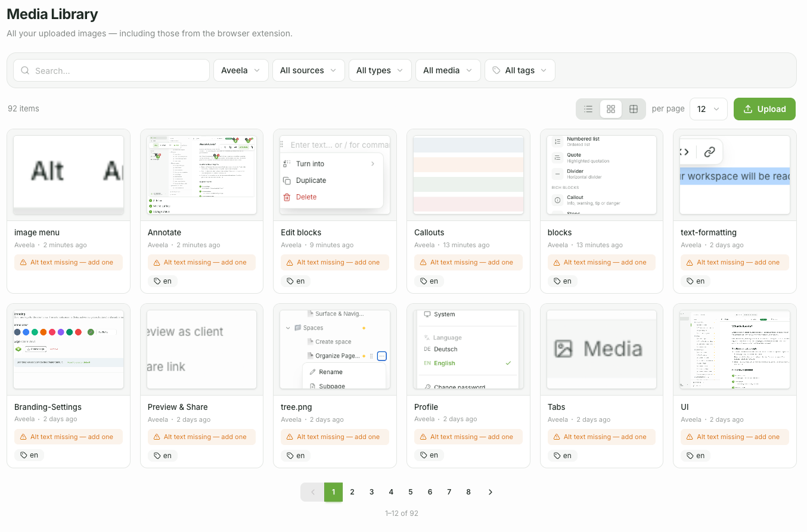This screenshot has height=532, width=807.
Task: Click the tag icon on the Profile card
Action: (424, 455)
